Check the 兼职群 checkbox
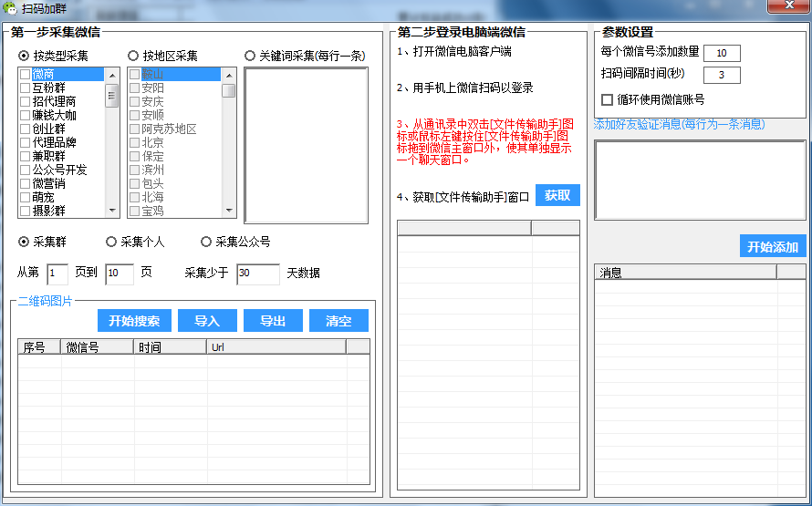Screen dimensions: 812x506 point(25,156)
